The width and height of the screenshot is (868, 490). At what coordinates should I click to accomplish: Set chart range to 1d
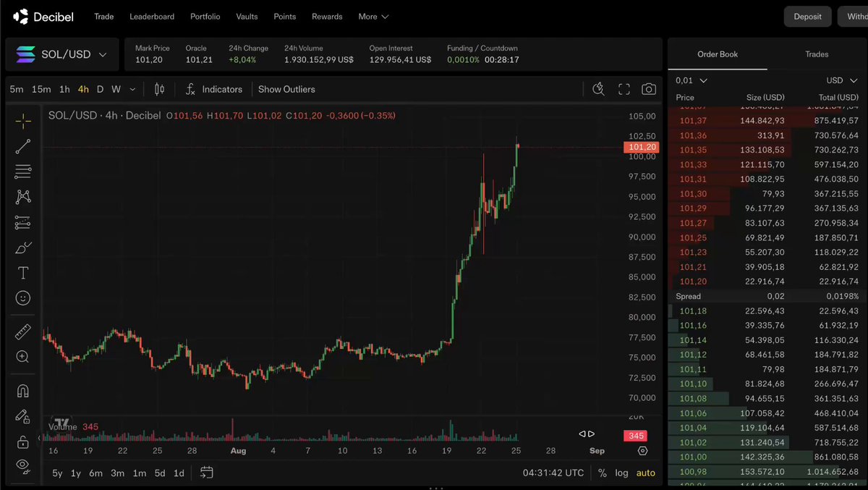click(179, 473)
